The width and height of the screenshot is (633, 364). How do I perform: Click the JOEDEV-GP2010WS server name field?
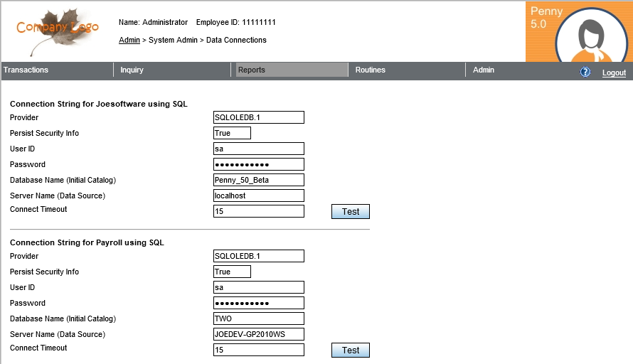pyautogui.click(x=259, y=334)
